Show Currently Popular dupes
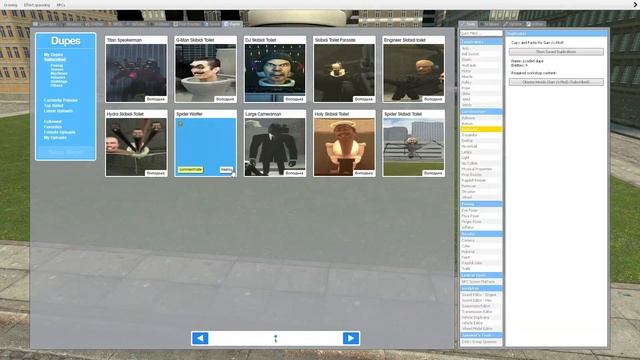Screen dimensions: 640x360 [x=60, y=100]
